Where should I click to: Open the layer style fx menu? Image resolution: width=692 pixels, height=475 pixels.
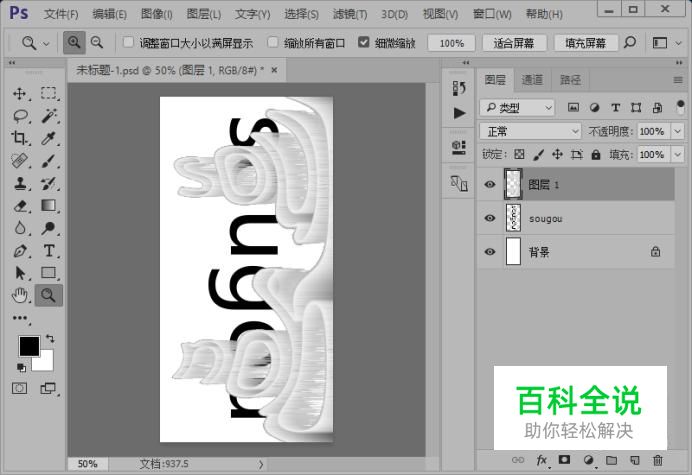(542, 460)
